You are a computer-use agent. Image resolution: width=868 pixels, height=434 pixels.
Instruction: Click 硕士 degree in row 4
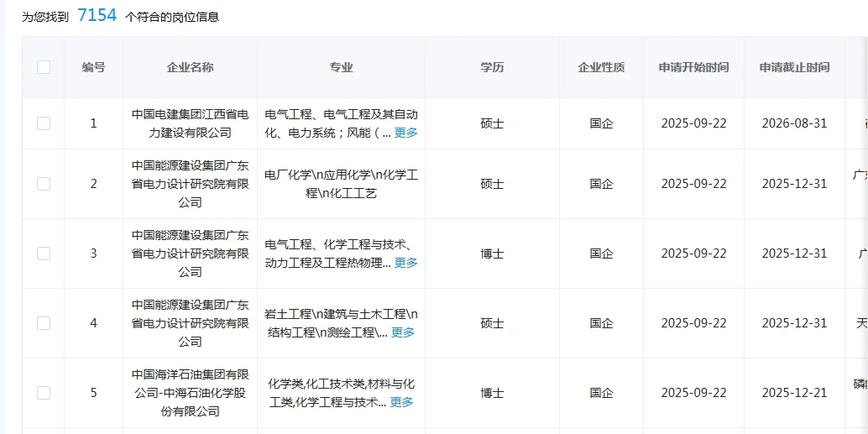(492, 323)
